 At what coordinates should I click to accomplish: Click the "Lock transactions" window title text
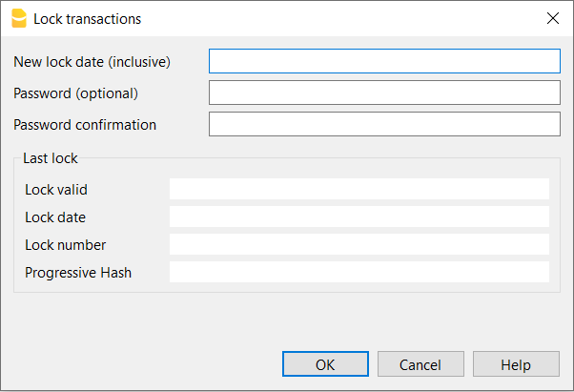coord(88,18)
